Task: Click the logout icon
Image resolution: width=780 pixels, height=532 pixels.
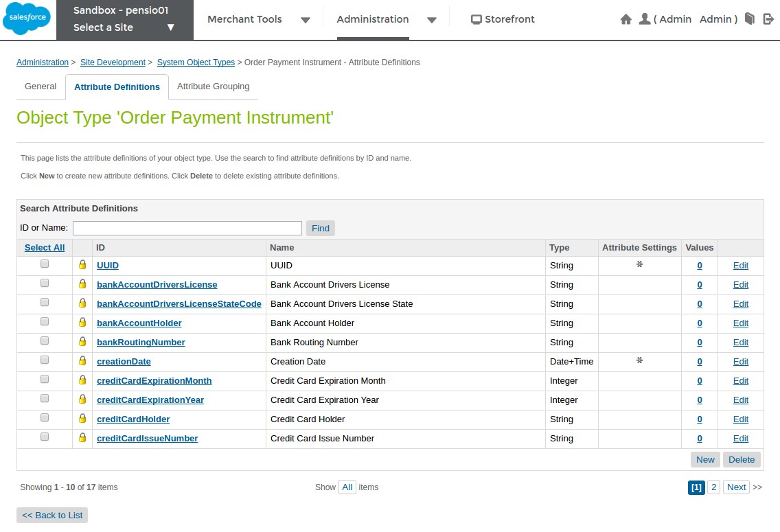Action: [x=768, y=19]
